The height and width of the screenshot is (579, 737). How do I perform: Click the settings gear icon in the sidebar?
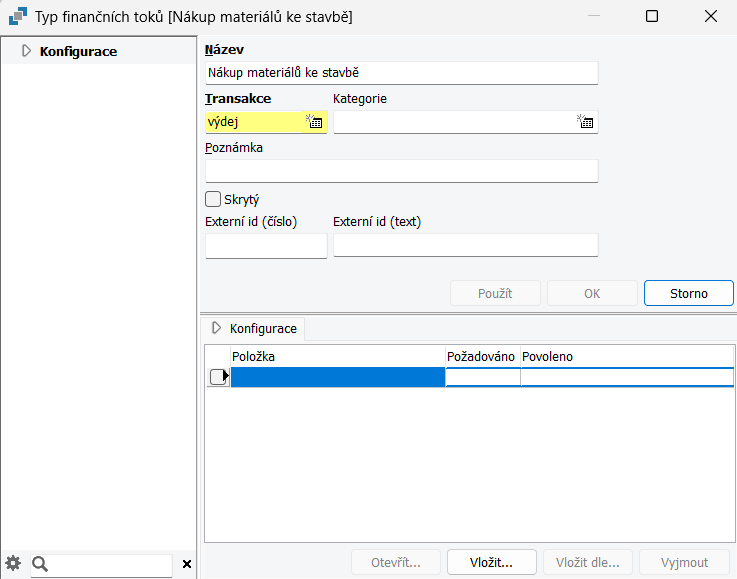coord(13,563)
